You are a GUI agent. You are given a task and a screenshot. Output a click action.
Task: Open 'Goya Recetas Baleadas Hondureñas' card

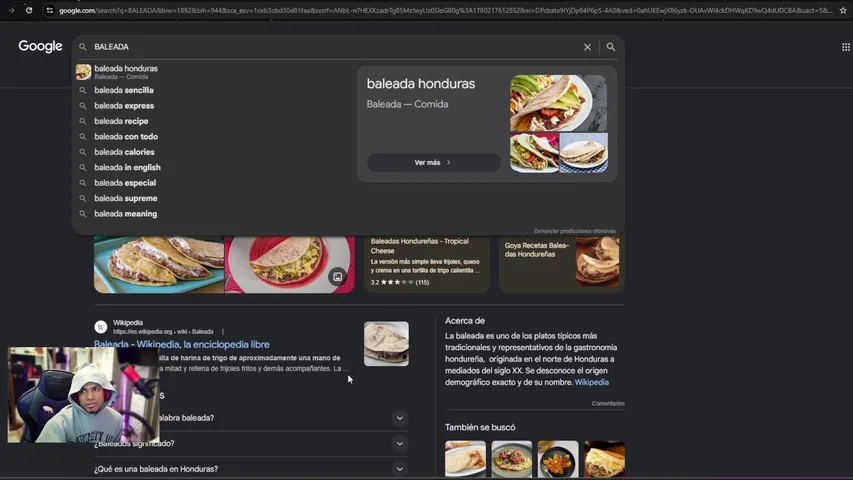[x=562, y=263]
